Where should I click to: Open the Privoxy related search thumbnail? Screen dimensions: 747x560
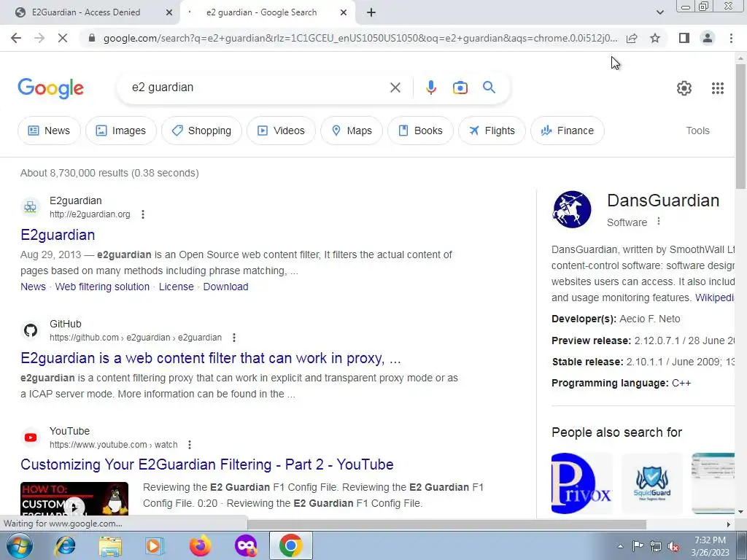coord(581,483)
